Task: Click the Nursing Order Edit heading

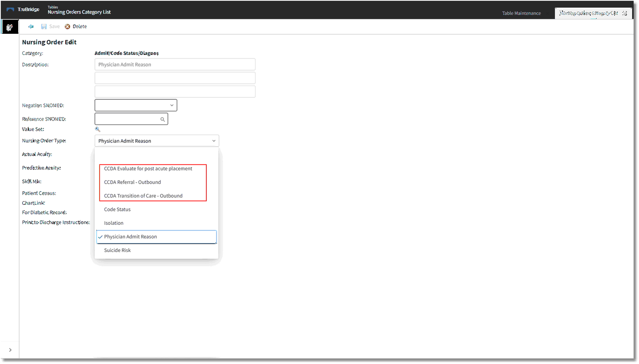Action: click(x=49, y=42)
